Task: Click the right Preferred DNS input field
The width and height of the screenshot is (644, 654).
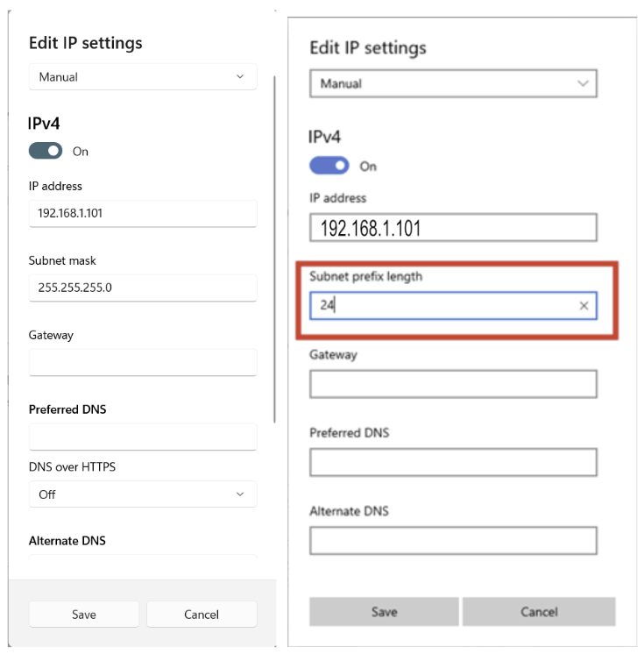Action: click(x=453, y=462)
